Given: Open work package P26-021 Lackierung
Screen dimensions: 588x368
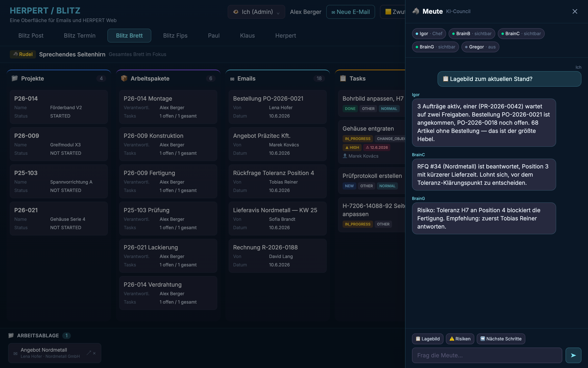Looking at the screenshot, I should coord(168,256).
